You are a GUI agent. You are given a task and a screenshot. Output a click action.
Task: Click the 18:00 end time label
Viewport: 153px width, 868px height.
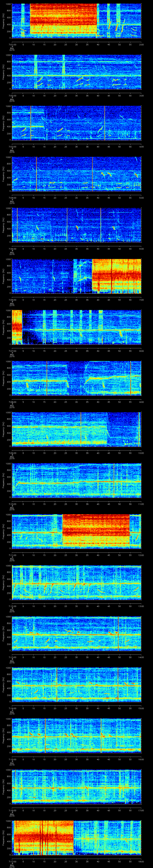(x=141, y=861)
